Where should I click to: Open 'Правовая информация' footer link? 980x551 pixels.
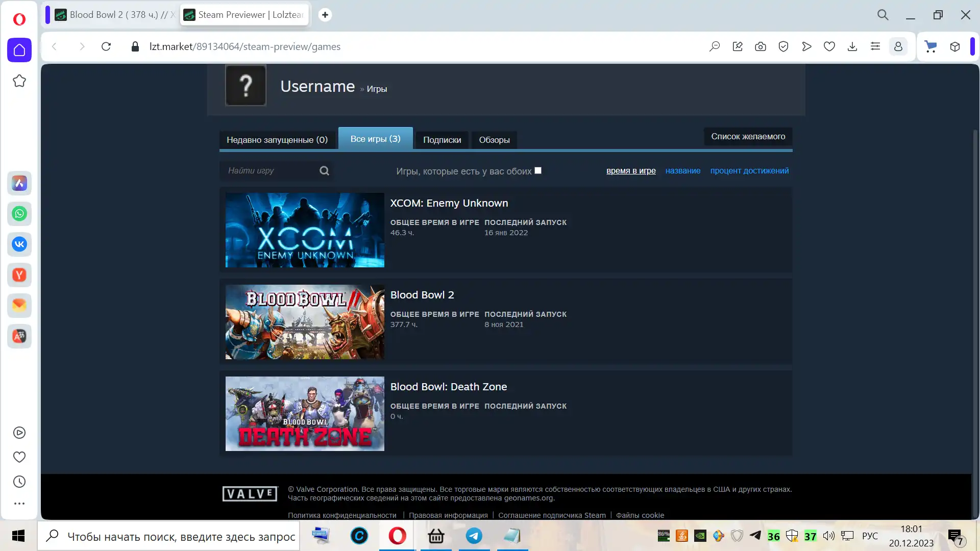(x=448, y=515)
